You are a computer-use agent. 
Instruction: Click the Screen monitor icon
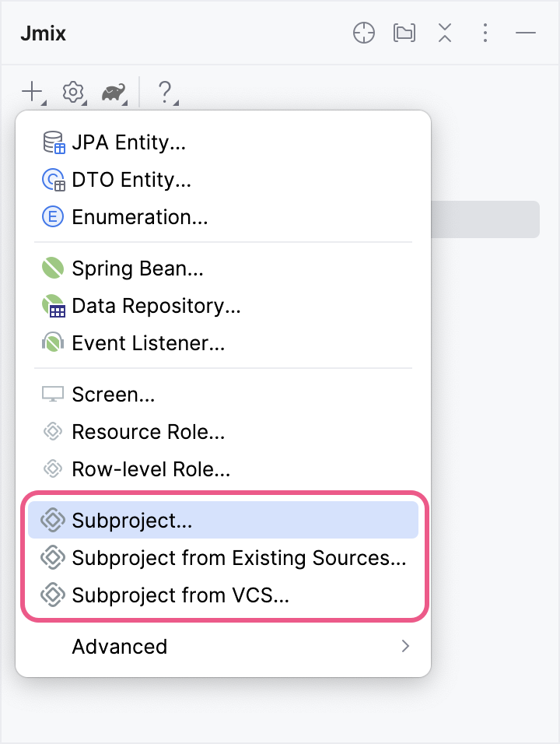coord(52,395)
